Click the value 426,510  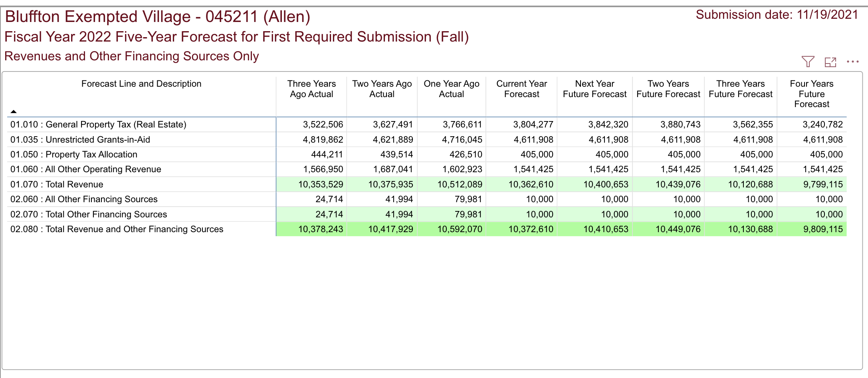(x=466, y=154)
